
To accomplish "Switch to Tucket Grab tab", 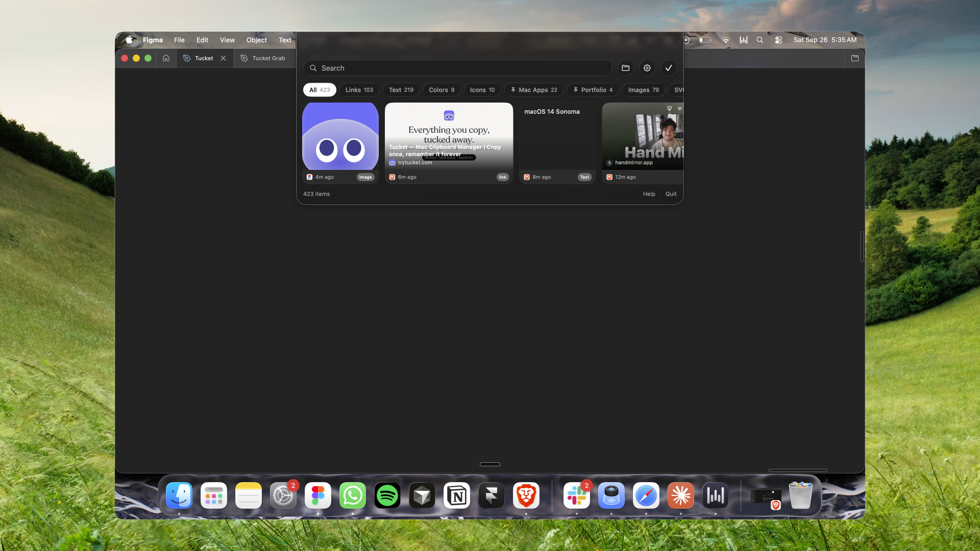I will coord(263,58).
